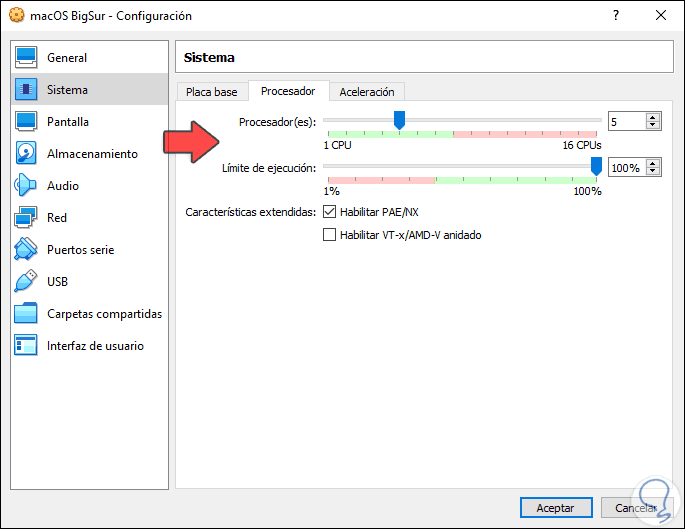Open General settings via its monitor icon
The image size is (685, 529).
tap(26, 57)
